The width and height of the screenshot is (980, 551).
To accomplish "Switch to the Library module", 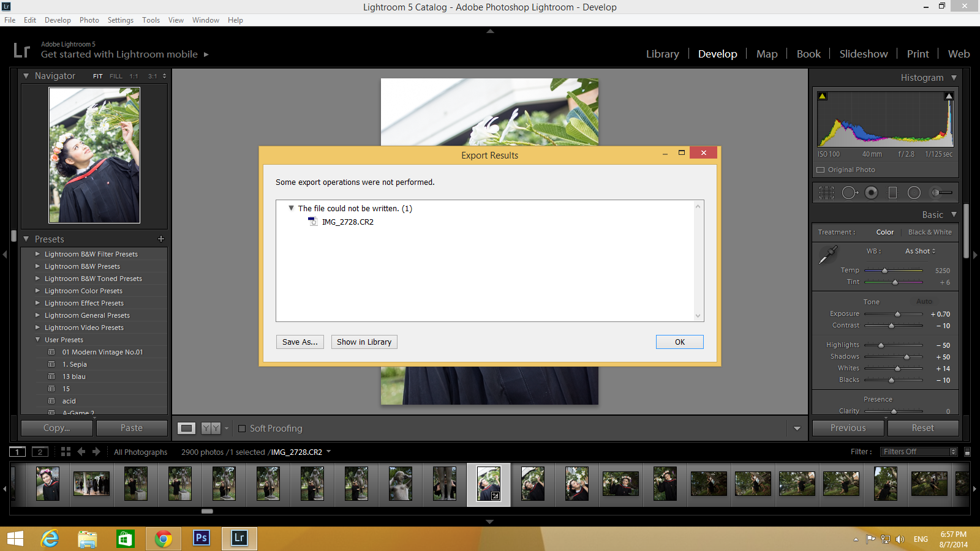I will click(x=663, y=54).
